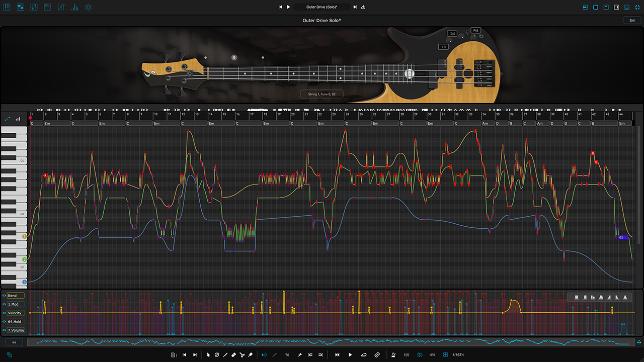This screenshot has height=362, width=644.
Task: Go to next preset arrow
Action: 355,7
